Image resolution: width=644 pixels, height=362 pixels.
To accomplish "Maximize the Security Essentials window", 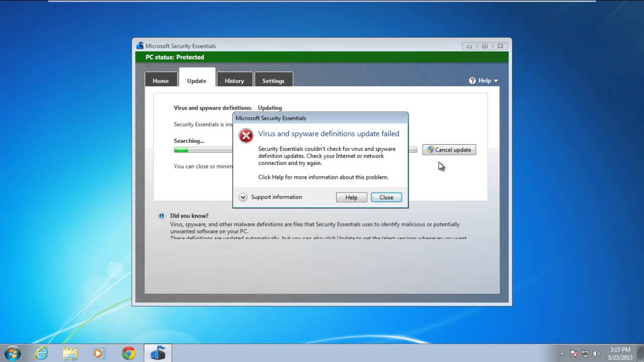I will 485,46.
